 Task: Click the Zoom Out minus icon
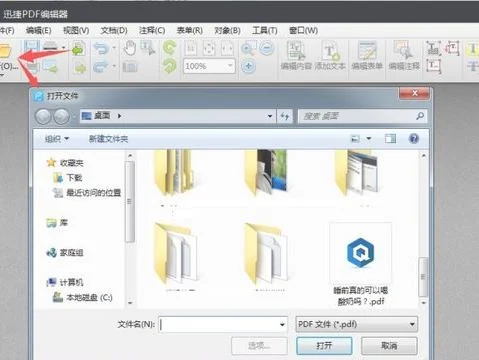[267, 48]
